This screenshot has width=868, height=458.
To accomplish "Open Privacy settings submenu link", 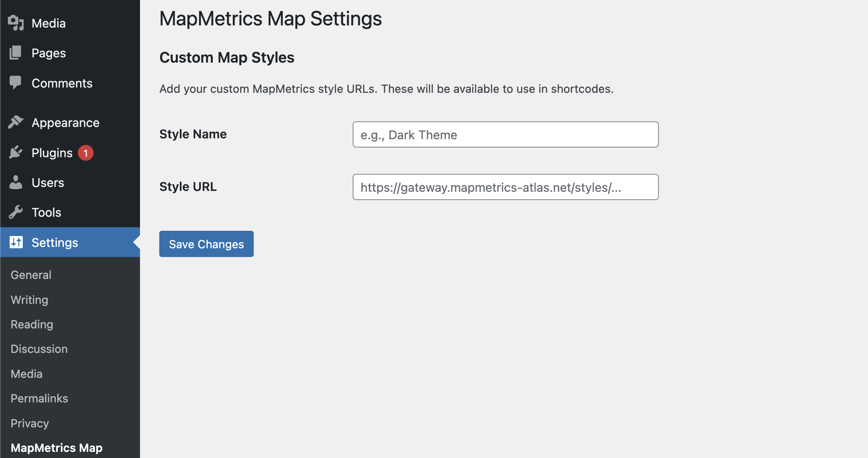I will pos(30,423).
